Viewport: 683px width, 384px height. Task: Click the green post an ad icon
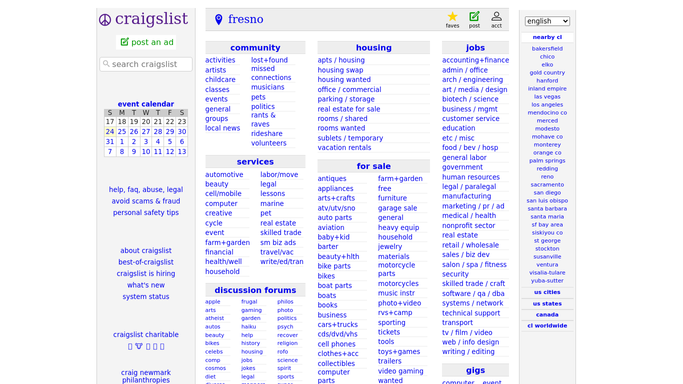click(125, 42)
